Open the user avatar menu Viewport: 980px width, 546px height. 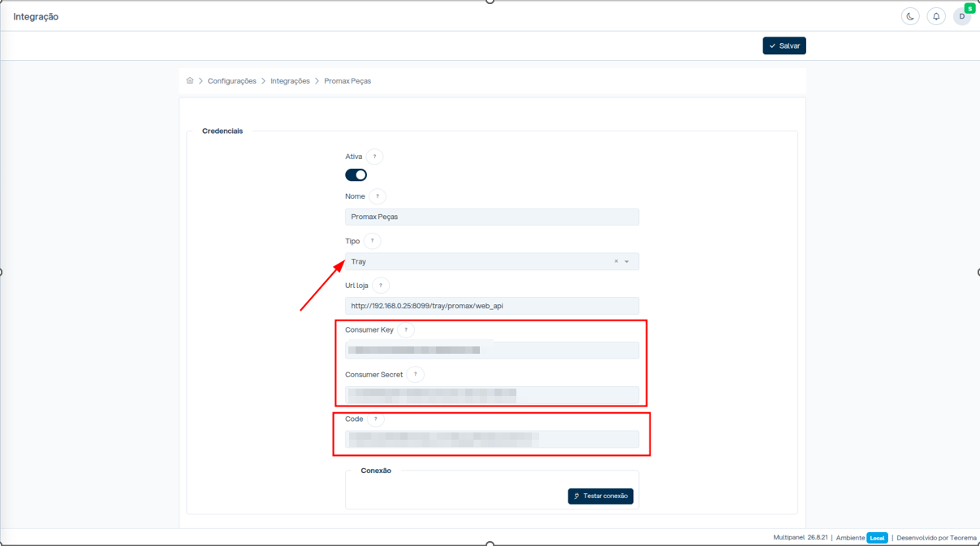tap(962, 16)
